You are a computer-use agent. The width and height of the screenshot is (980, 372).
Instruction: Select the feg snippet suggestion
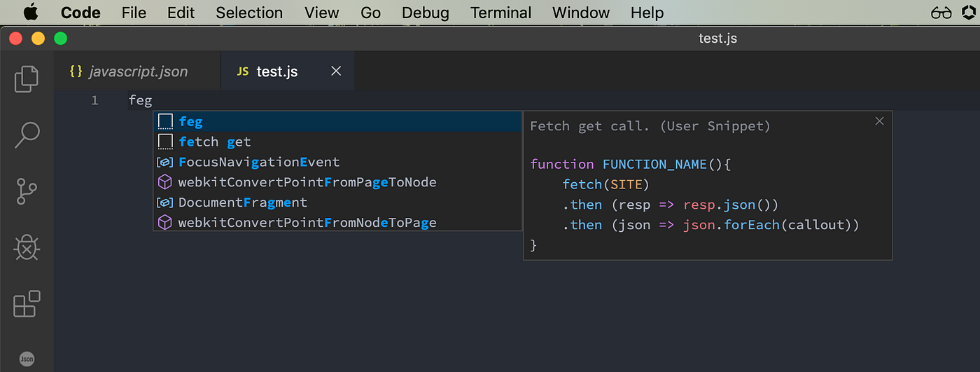coord(337,122)
